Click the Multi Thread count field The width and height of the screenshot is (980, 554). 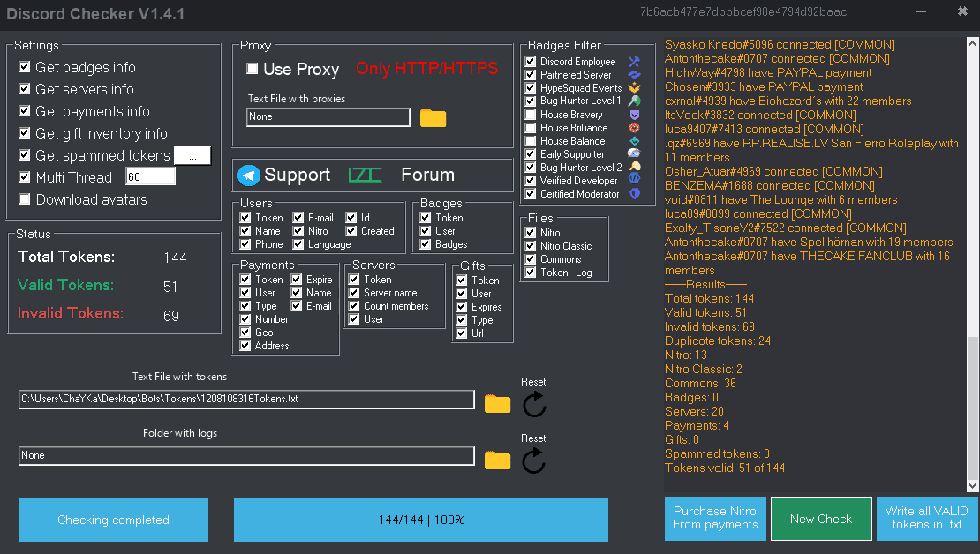click(x=151, y=176)
